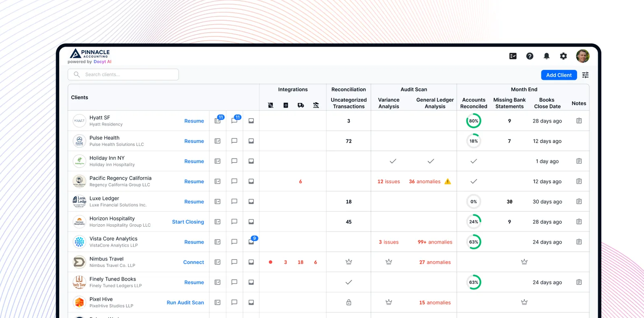Image resolution: width=644 pixels, height=318 pixels.
Task: Click the red 6 integration count for Pacific Regency
Action: [300, 182]
